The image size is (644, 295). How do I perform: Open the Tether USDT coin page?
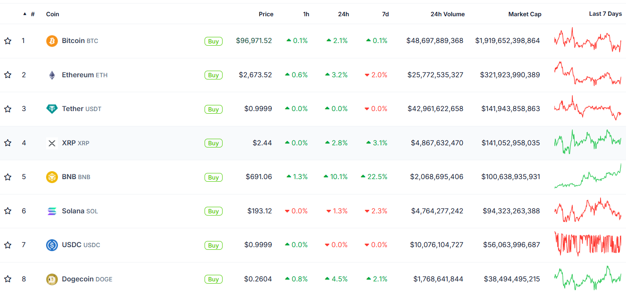[x=82, y=109]
